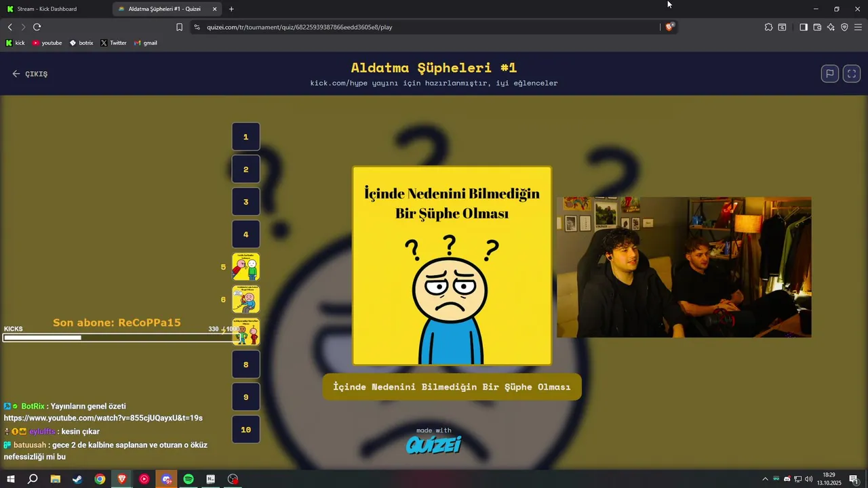The image size is (868, 488).
Task: Open Brave Wallet icon
Action: coord(817,27)
